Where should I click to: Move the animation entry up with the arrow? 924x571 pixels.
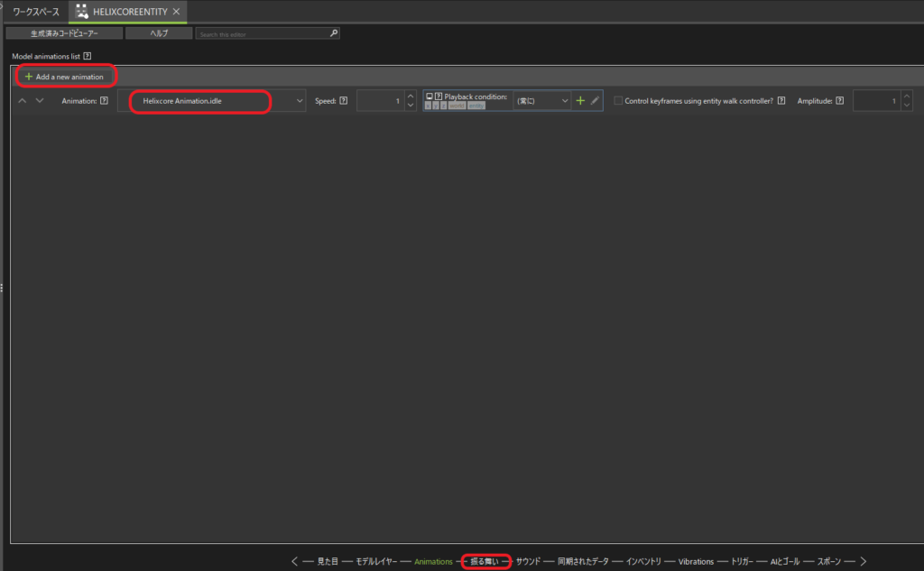pos(23,101)
